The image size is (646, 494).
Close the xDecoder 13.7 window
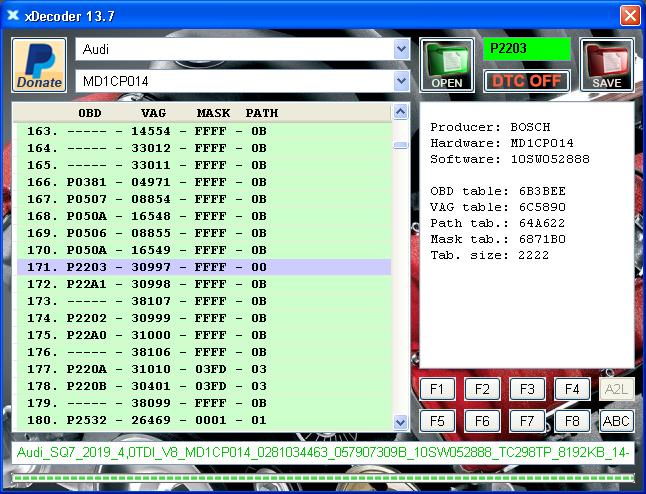(x=629, y=15)
